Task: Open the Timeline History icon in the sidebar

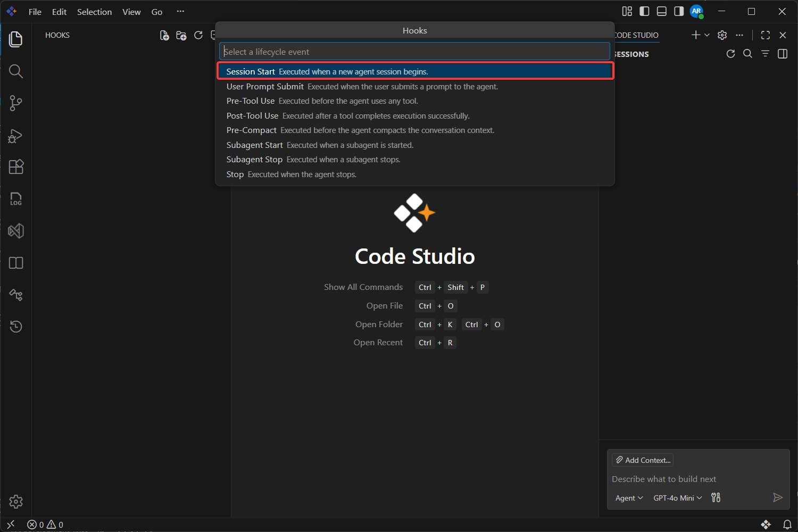Action: pyautogui.click(x=16, y=326)
